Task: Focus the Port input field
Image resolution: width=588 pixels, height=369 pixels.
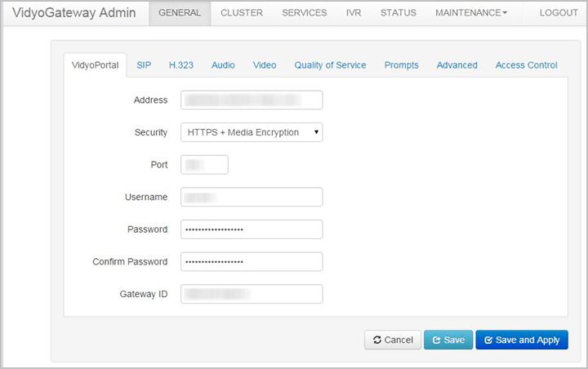Action: pyautogui.click(x=204, y=165)
